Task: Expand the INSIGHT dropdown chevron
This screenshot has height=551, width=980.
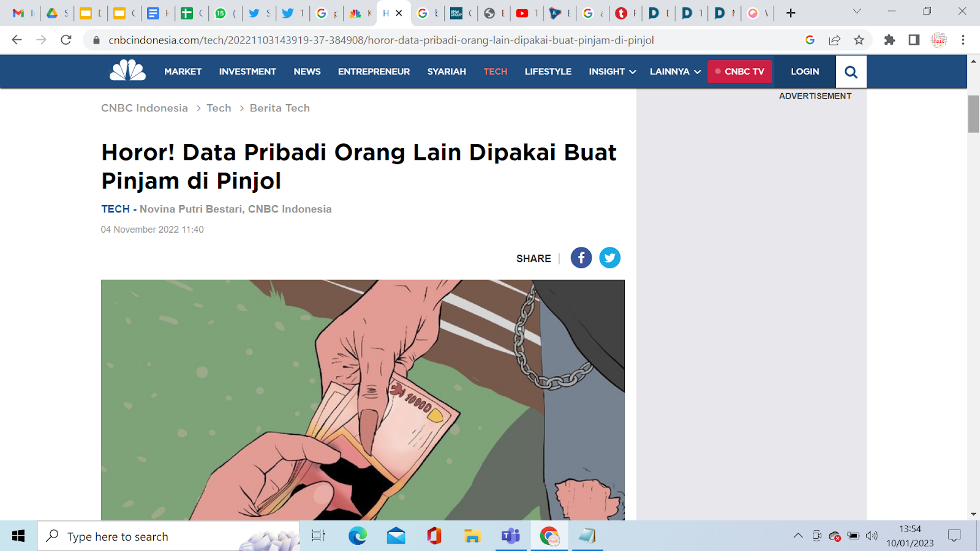Action: (633, 72)
